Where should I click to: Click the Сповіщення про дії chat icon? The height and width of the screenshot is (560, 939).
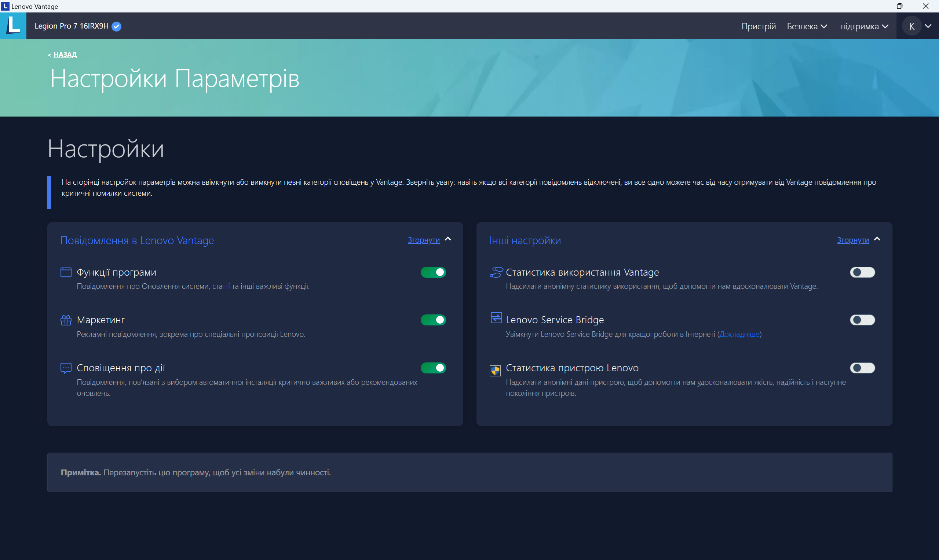pos(66,368)
